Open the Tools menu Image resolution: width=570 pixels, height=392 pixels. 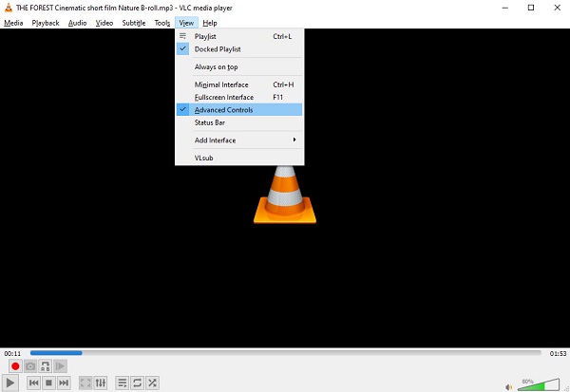click(x=162, y=23)
